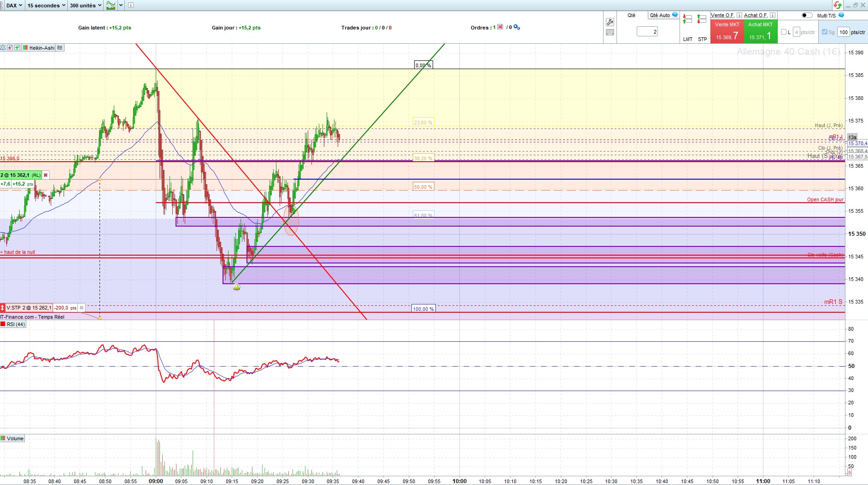This screenshot has width=868, height=485.
Task: Uncheck the Sg stop checkbox
Action: click(x=825, y=32)
